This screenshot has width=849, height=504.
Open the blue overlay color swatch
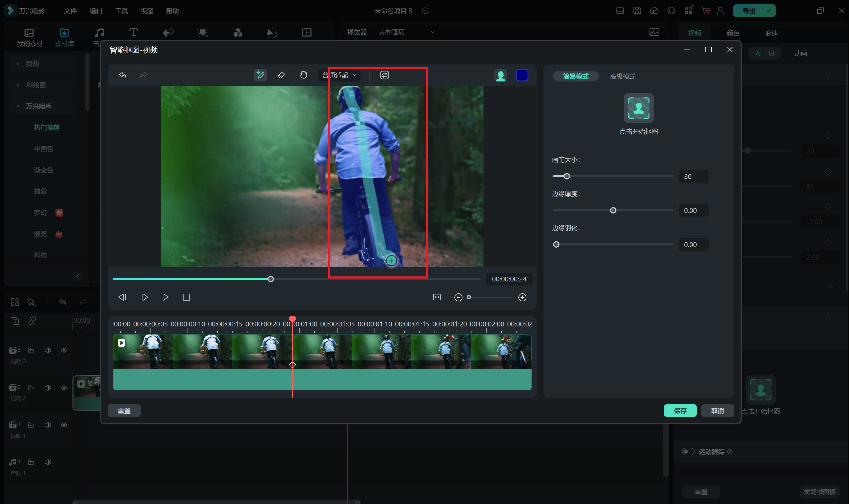tap(522, 75)
